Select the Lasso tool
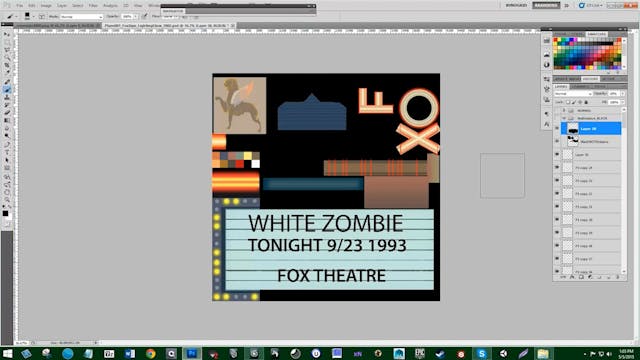Image resolution: width=640 pixels, height=360 pixels. coord(7,50)
